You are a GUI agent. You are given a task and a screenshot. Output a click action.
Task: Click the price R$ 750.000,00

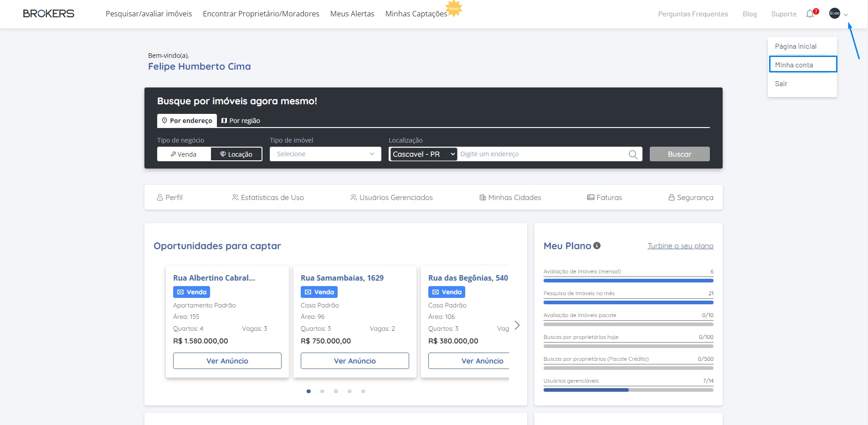tap(326, 341)
